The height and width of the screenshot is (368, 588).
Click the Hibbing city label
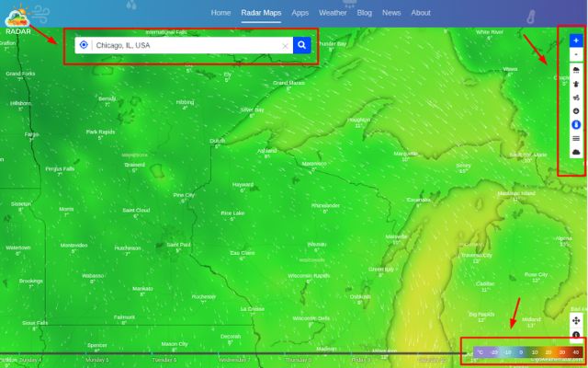[185, 102]
